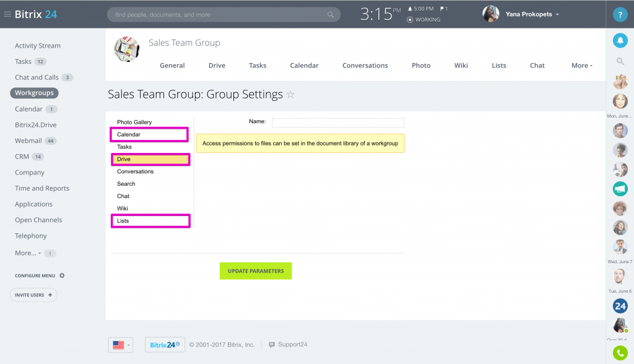Viewport: 634px width, 364px height.
Task: Click the Bitrix24 logo badge in the footer
Action: (165, 345)
